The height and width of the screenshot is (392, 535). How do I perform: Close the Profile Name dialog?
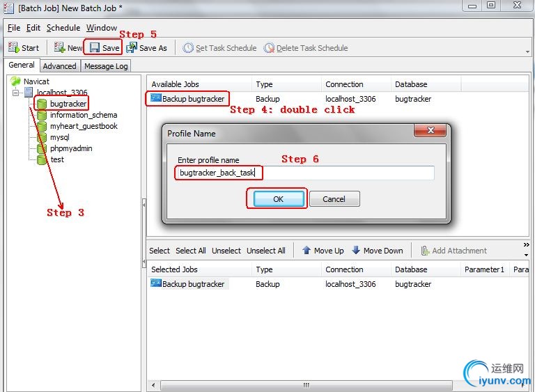430,130
